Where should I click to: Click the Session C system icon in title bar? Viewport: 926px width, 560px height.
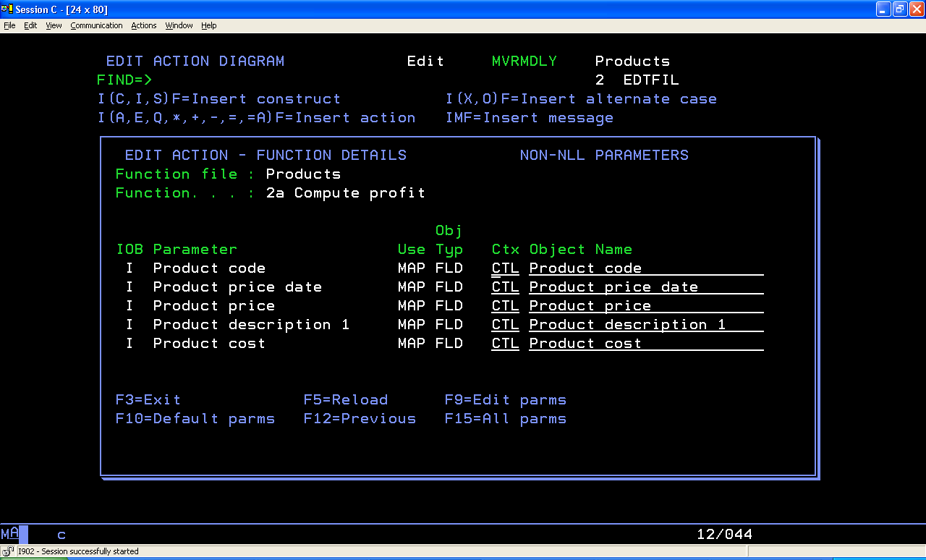pyautogui.click(x=6, y=9)
